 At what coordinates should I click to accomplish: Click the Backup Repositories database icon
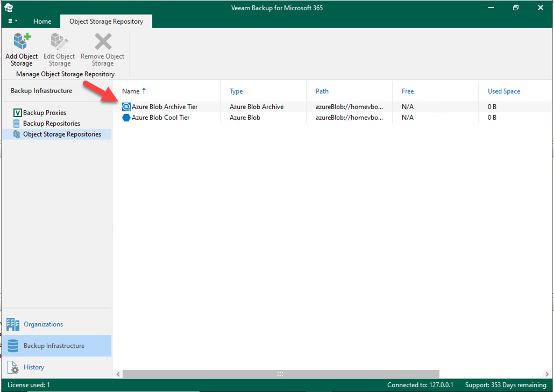tap(16, 123)
